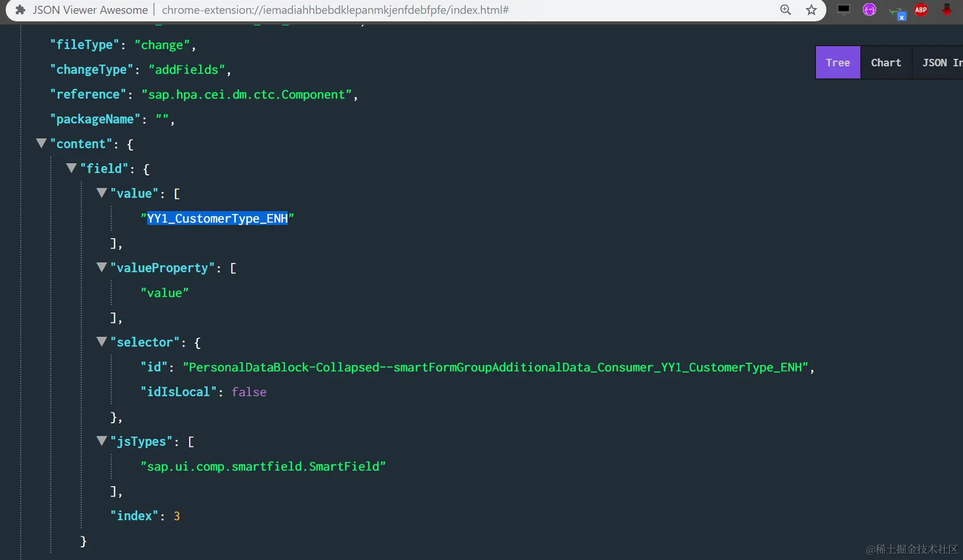Viewport: 963px width, 560px height.
Task: Click the "valueProperty" key label
Action: pyautogui.click(x=162, y=268)
